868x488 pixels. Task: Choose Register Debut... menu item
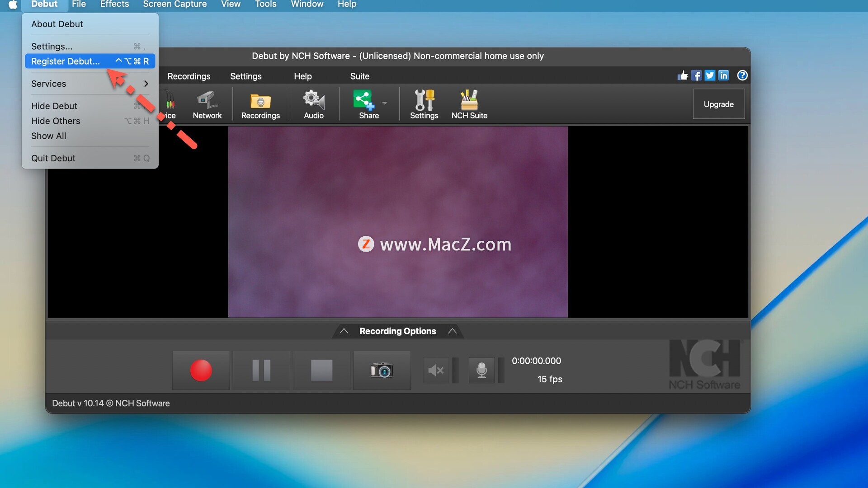click(x=90, y=61)
